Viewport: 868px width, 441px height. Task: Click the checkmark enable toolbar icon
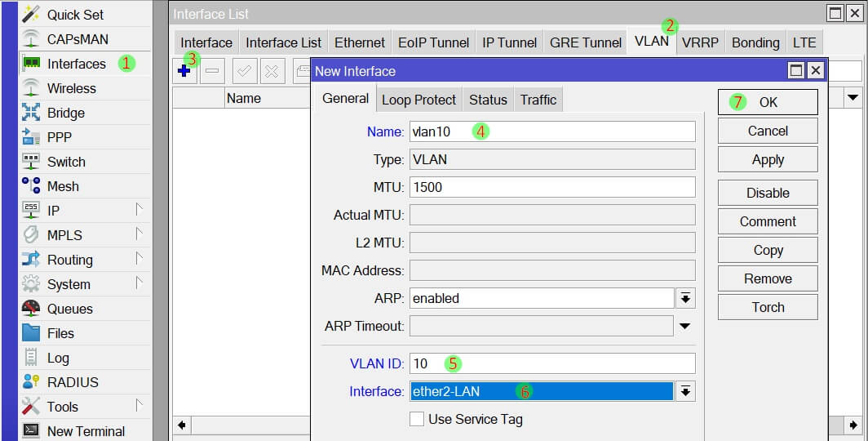244,71
